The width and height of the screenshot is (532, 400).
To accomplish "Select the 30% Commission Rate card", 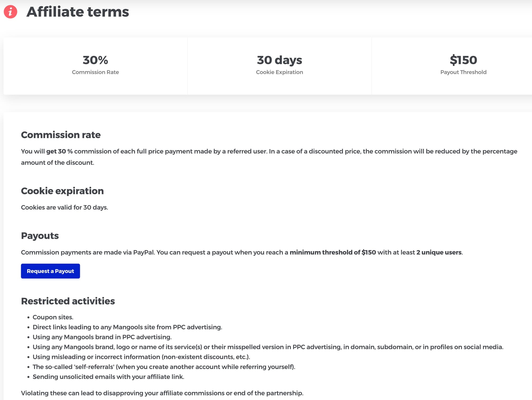I will 95,65.
